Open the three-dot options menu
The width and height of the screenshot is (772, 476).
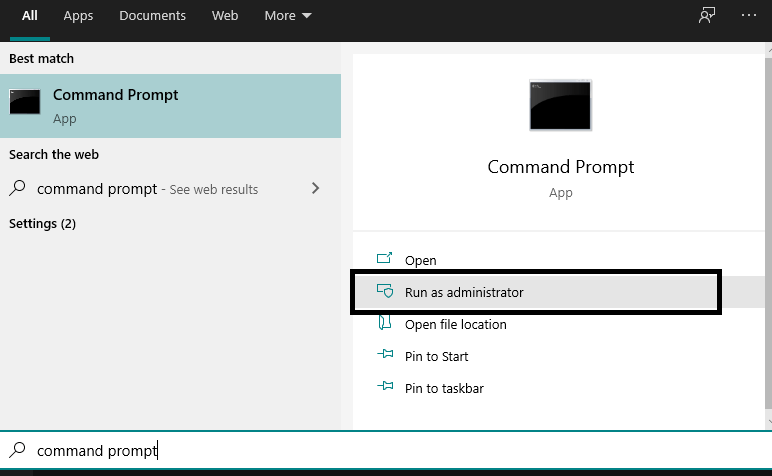749,15
